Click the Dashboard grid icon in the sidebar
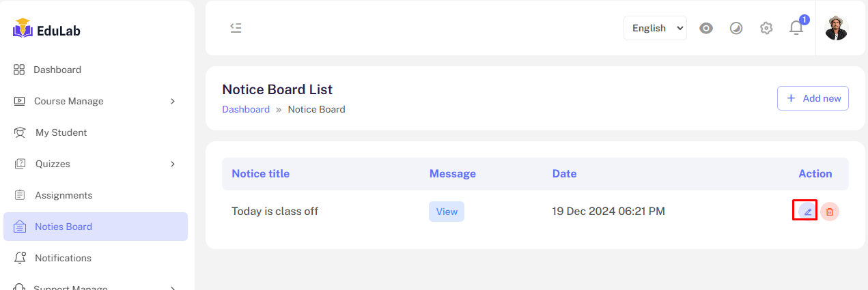Viewport: 868px width, 290px height. point(19,70)
